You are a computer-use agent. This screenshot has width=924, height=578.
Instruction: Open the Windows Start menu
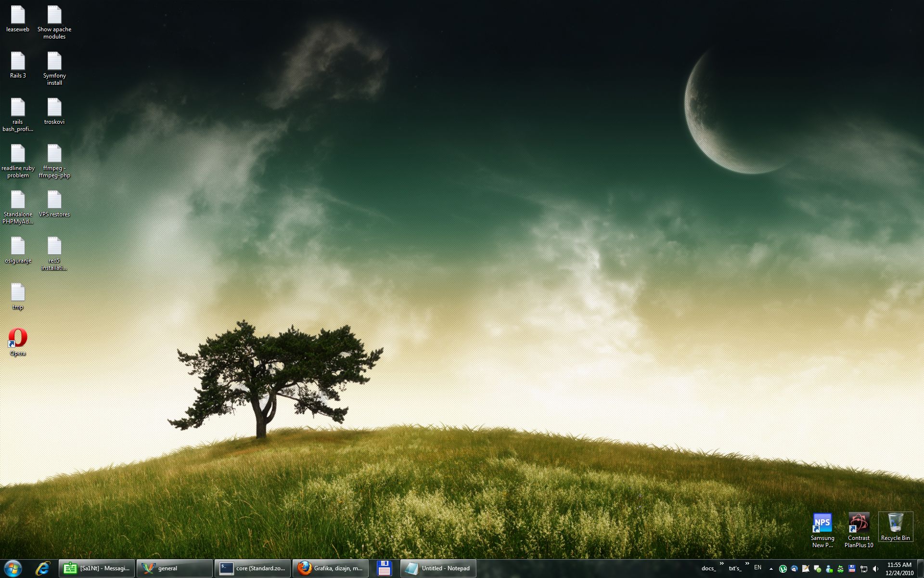(x=13, y=568)
